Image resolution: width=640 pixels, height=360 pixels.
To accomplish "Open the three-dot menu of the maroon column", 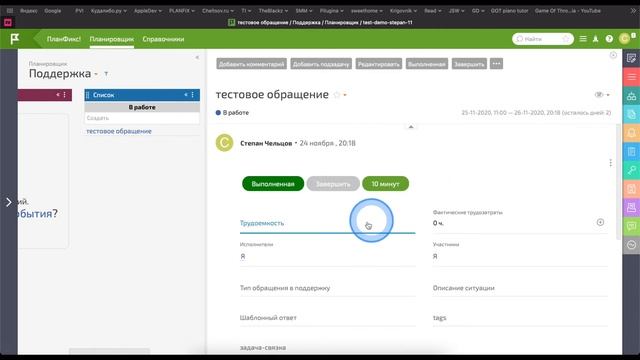I will 64,95.
